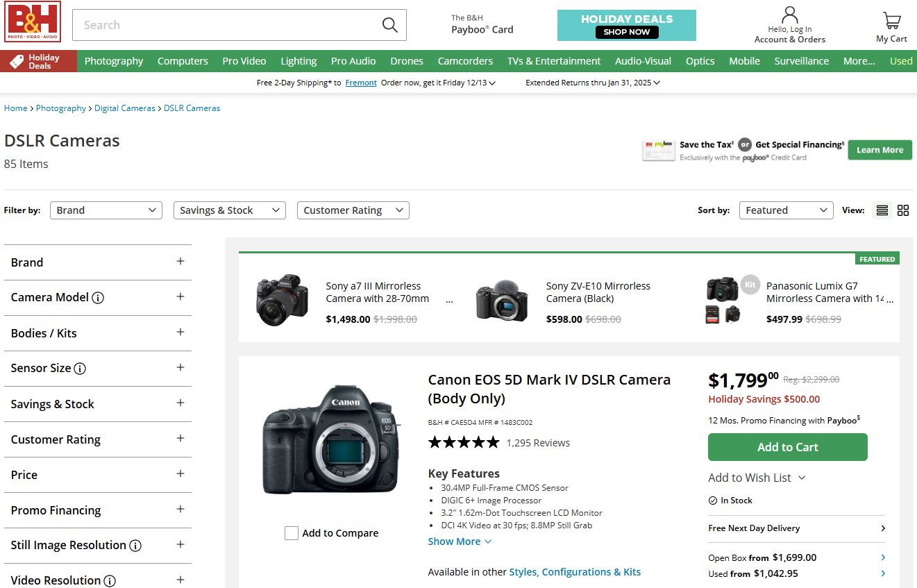This screenshot has width=917, height=588.
Task: Expand Add to Wish List options
Action: point(802,478)
